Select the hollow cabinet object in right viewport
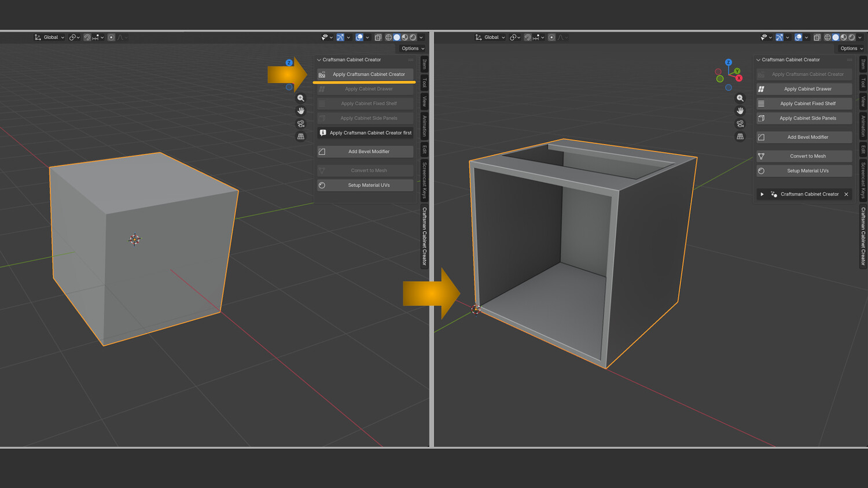 [x=584, y=254]
